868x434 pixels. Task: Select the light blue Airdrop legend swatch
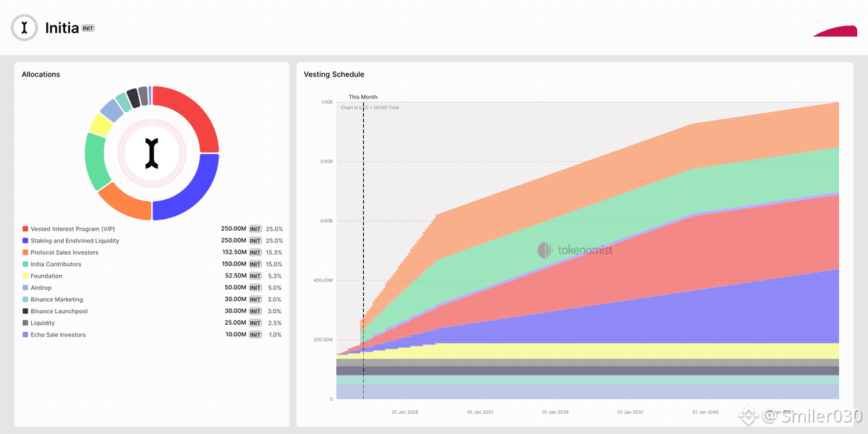point(25,287)
